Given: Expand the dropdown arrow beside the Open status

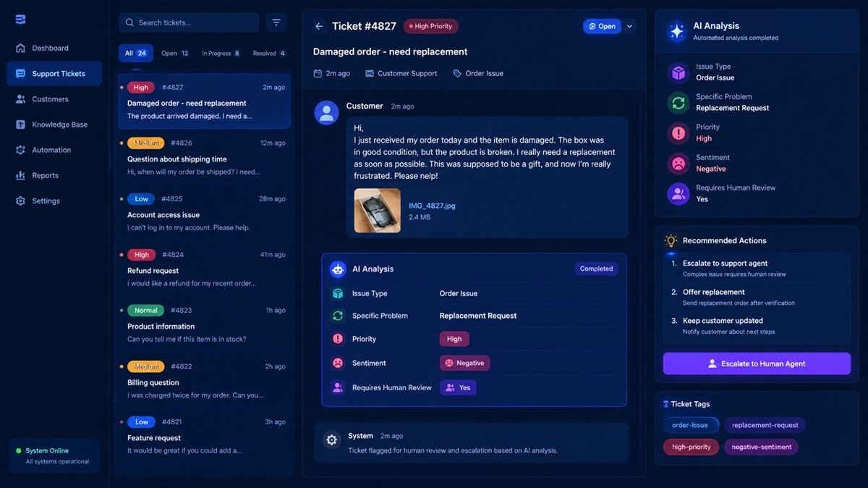Looking at the screenshot, I should [x=629, y=26].
